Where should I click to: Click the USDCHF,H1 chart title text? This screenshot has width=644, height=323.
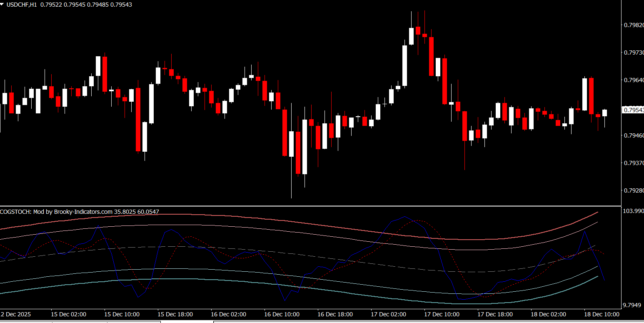click(x=20, y=4)
